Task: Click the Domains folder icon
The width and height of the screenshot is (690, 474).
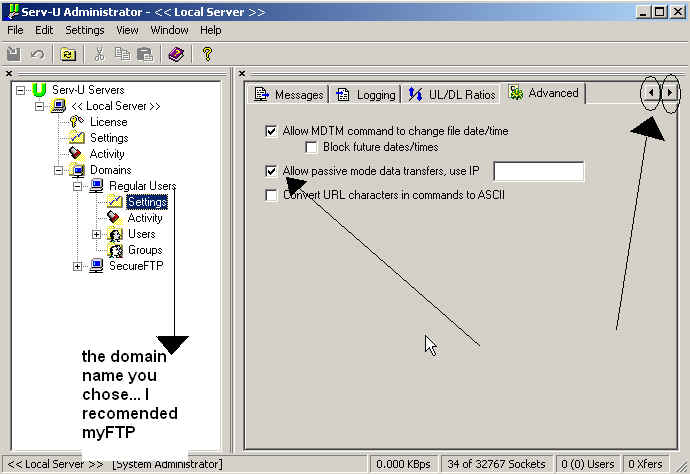Action: (77, 170)
